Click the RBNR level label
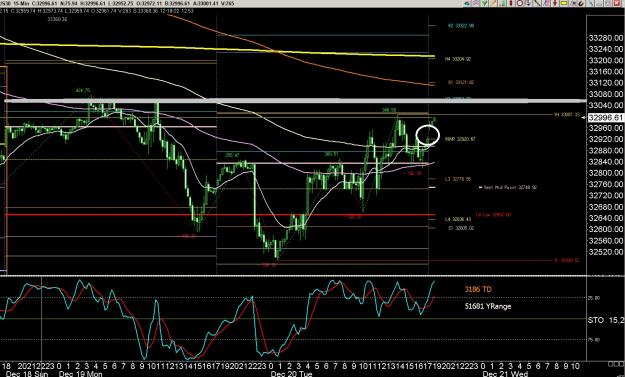Screen dimensions: 625x377 point(460,139)
